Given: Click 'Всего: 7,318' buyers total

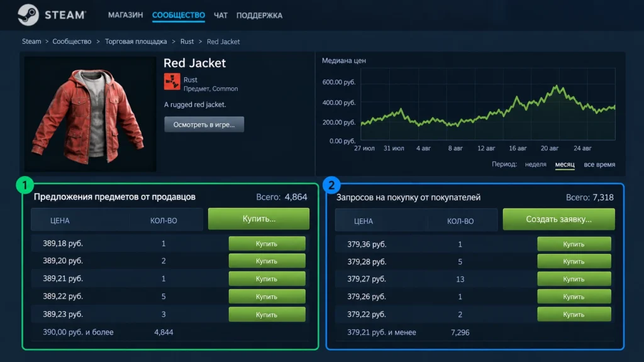Looking at the screenshot, I should pyautogui.click(x=590, y=197).
